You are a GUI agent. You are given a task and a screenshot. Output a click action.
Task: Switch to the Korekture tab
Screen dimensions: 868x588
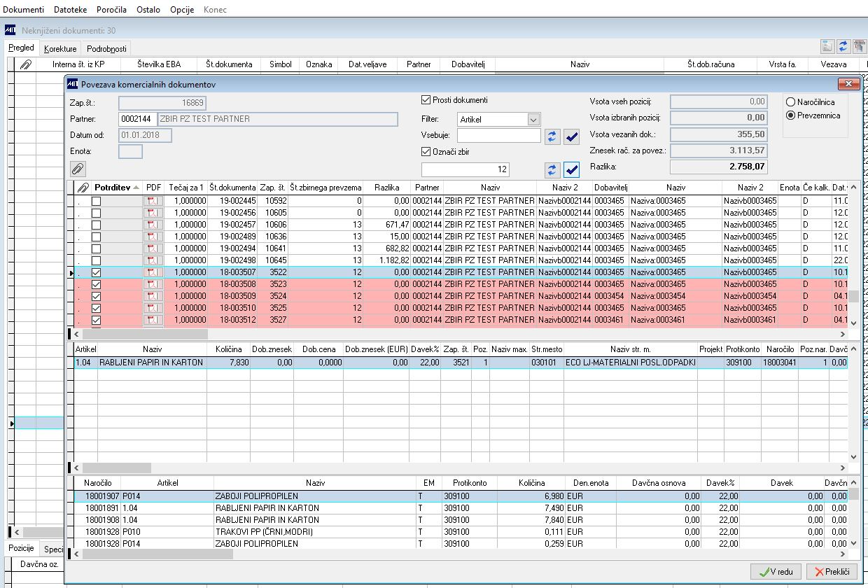tap(60, 49)
